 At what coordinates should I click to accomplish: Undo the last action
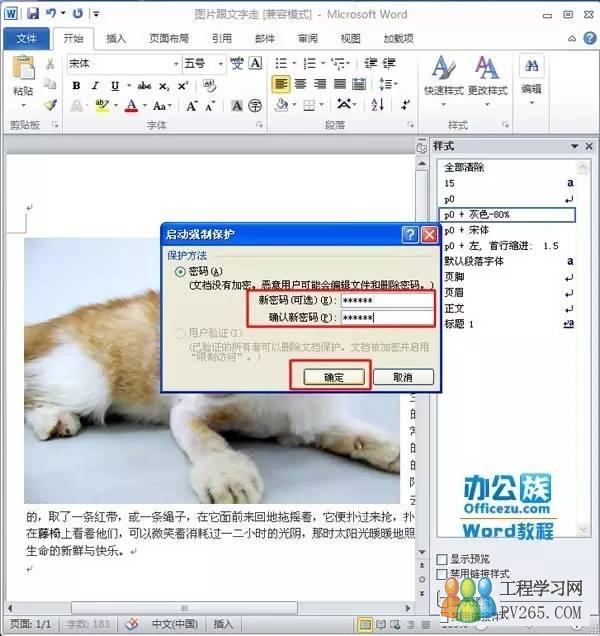[x=52, y=13]
